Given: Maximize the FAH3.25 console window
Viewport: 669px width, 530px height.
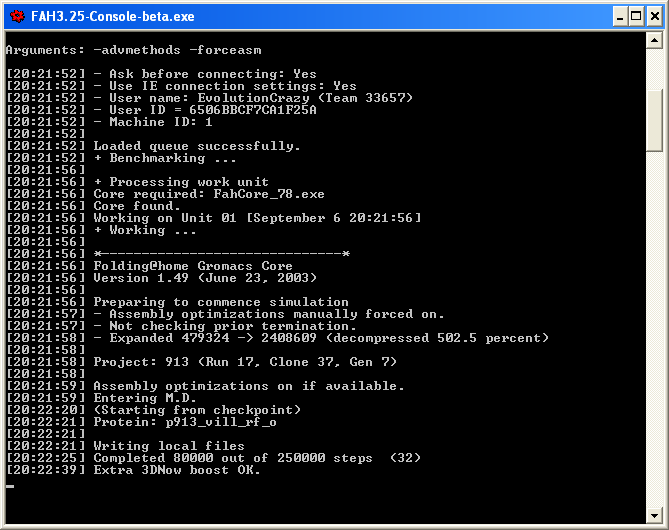Looking at the screenshot, I should point(636,17).
